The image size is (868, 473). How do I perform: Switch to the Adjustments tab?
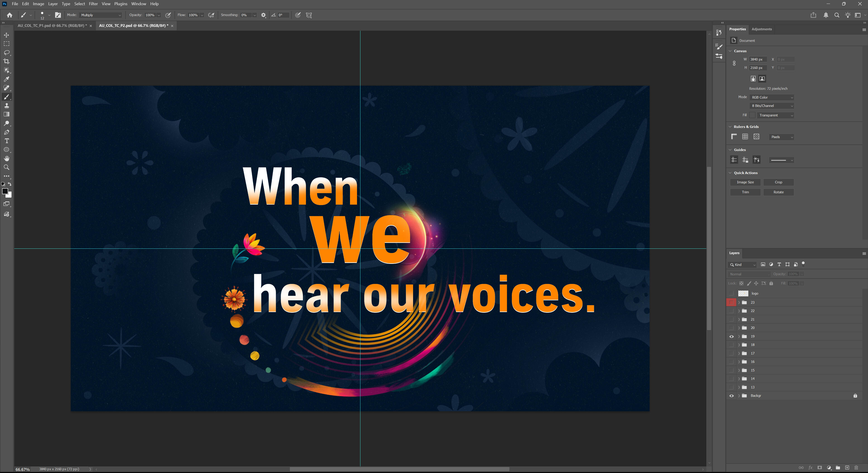tap(761, 29)
